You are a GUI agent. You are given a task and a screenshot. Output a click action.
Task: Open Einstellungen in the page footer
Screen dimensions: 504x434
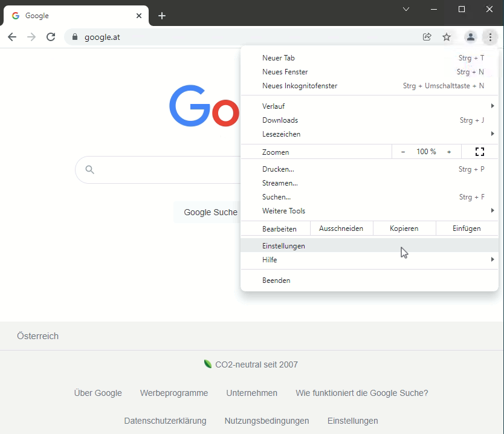(x=352, y=421)
